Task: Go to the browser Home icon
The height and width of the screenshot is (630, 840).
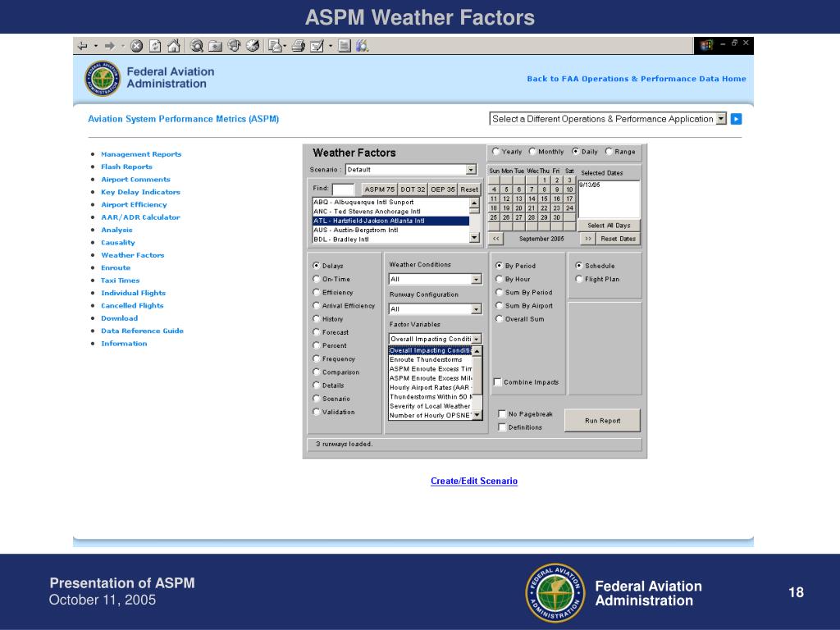Action: [x=173, y=46]
